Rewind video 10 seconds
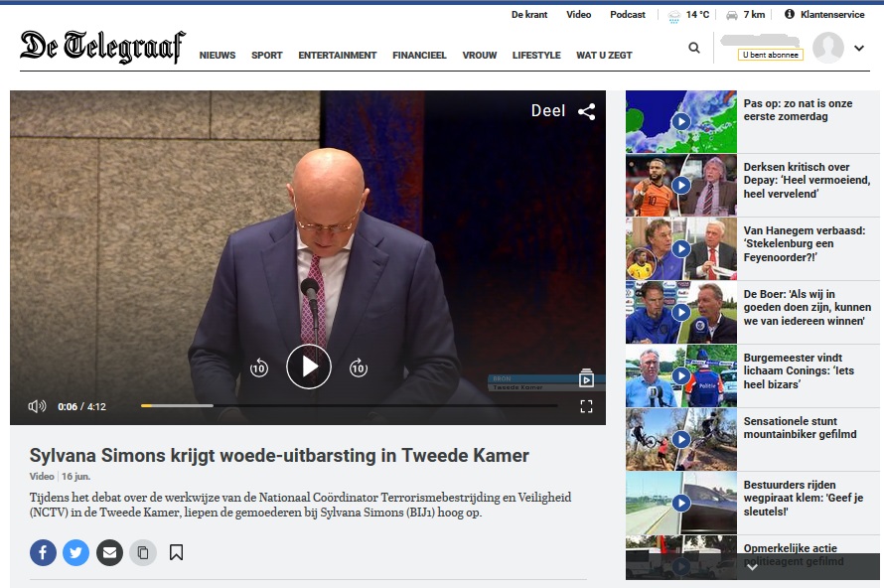The height and width of the screenshot is (588, 884). 259,367
